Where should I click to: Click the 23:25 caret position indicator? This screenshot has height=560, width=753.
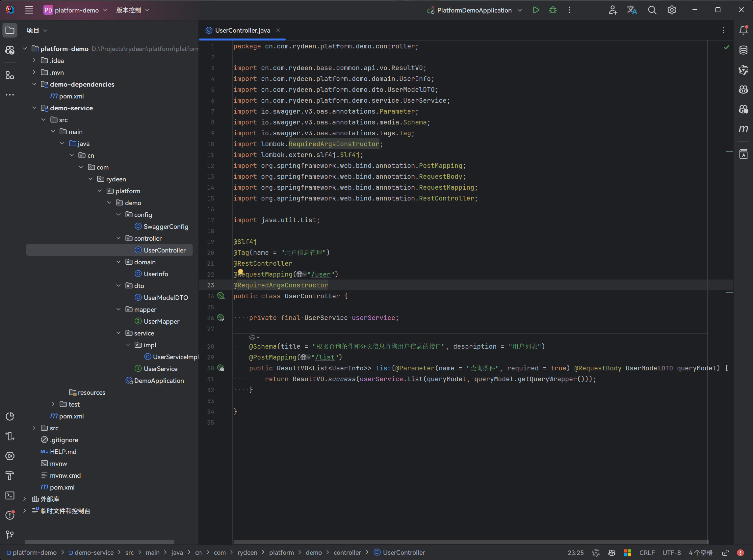click(x=575, y=553)
